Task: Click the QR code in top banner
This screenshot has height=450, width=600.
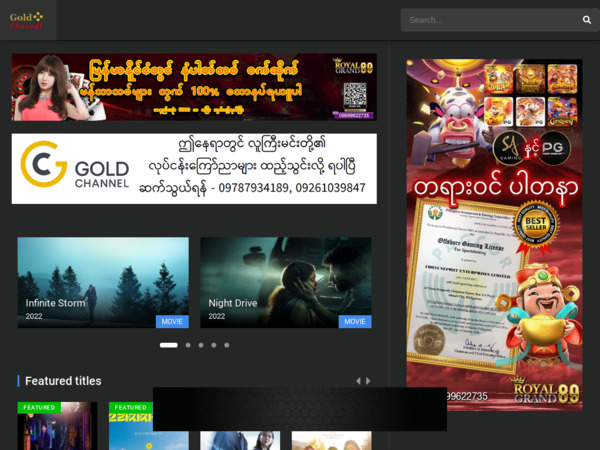Action: pos(355,96)
